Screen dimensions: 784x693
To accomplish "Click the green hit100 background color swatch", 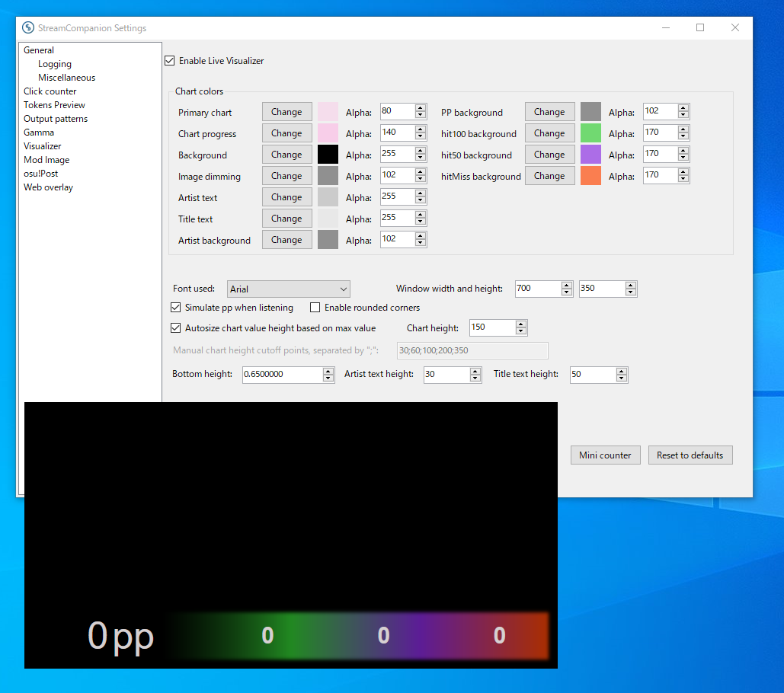I will point(590,133).
